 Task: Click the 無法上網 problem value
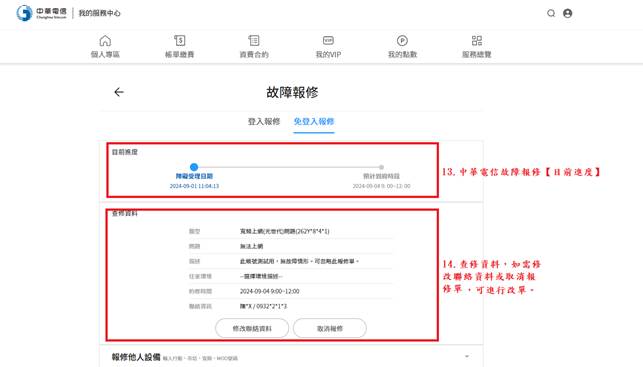[x=251, y=246]
